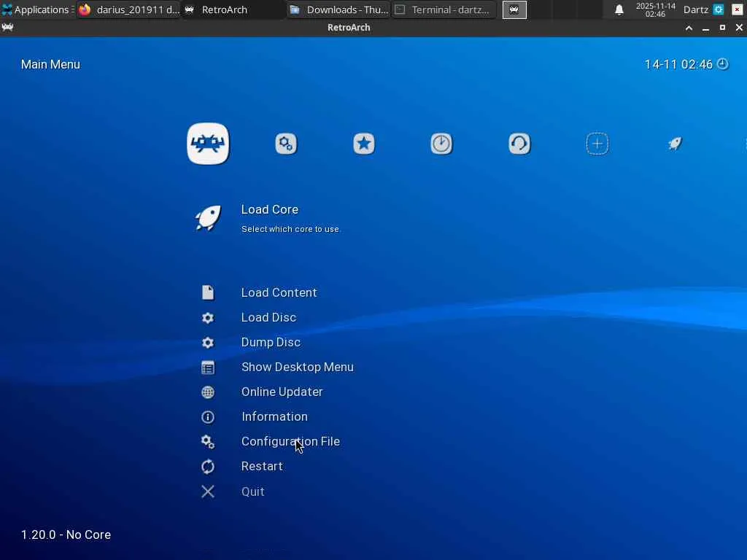
Task: Click the file icon beside Load Content
Action: (208, 292)
